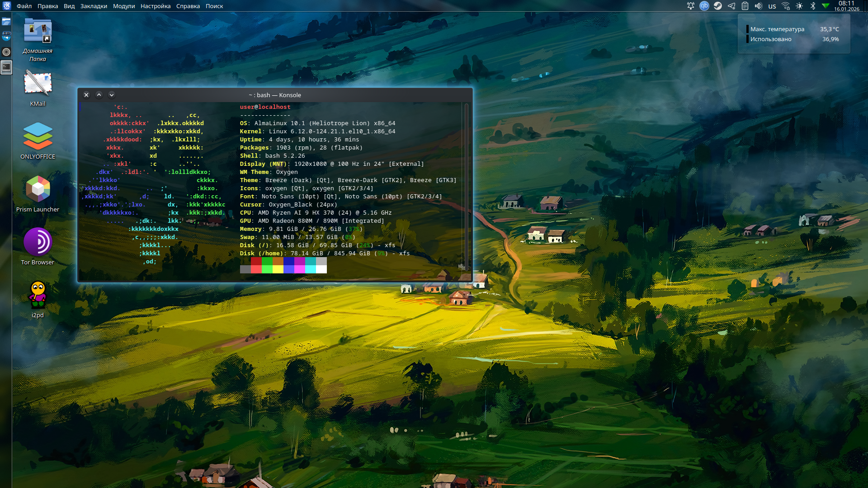868x488 pixels.
Task: Click Konsole titlebar down-chevron button
Action: (112, 95)
